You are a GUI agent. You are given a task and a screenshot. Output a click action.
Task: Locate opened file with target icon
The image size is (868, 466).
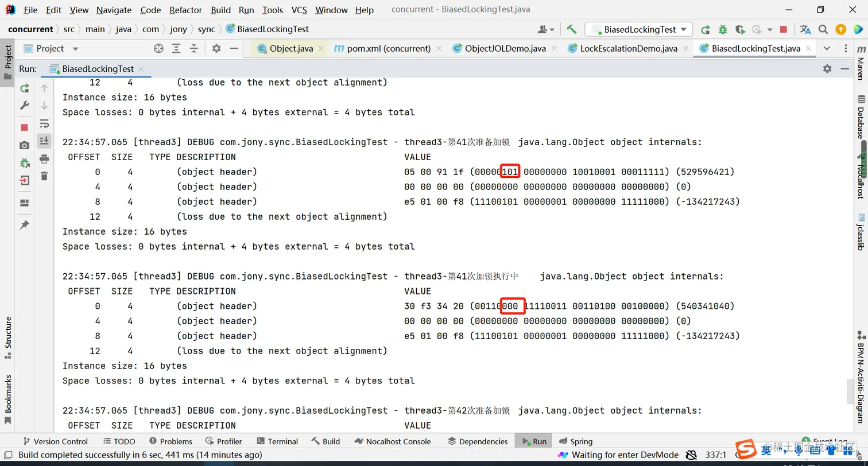[x=159, y=49]
